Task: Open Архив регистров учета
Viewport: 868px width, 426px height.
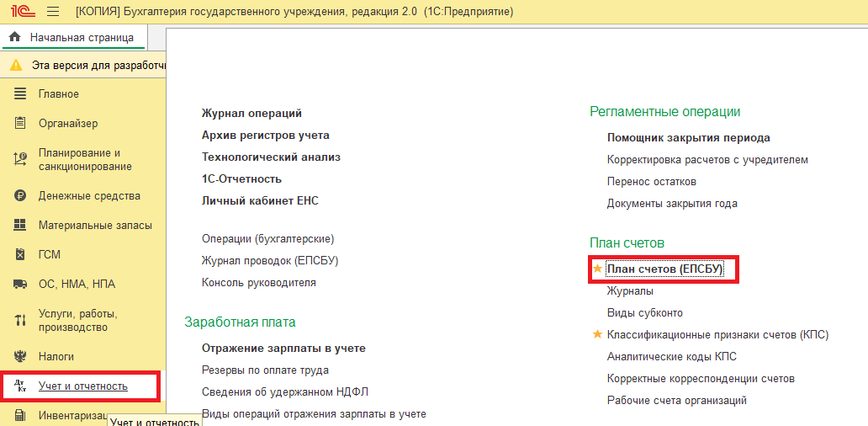Action: click(x=266, y=136)
